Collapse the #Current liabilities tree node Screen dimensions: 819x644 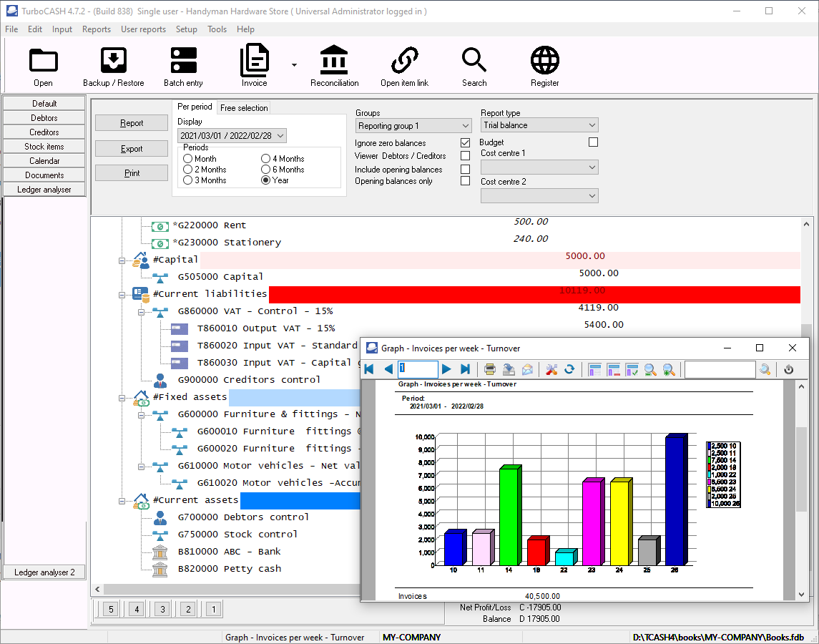(x=122, y=294)
